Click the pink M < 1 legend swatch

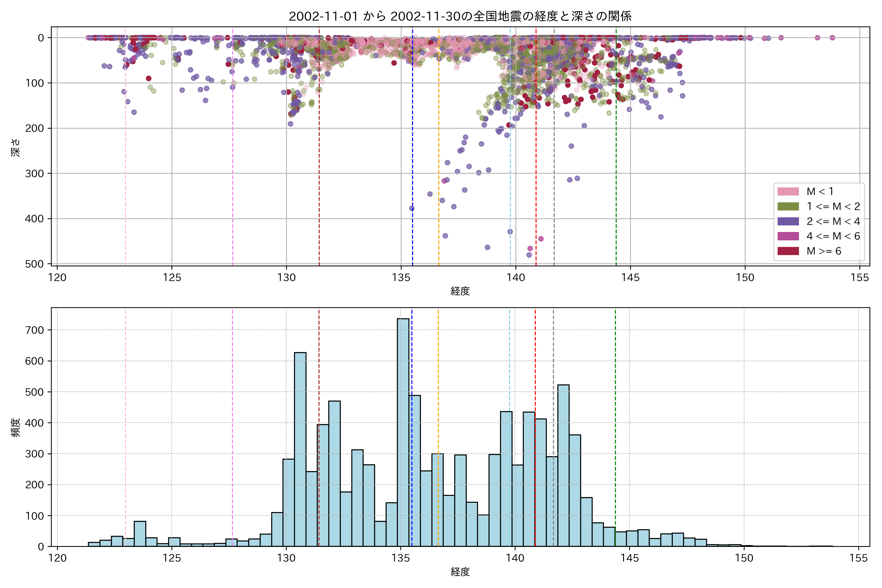point(788,191)
